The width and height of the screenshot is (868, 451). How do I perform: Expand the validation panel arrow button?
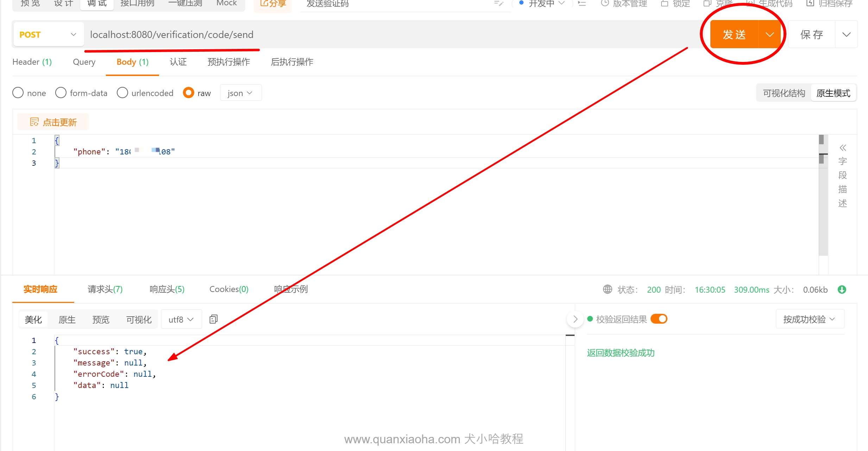(x=575, y=319)
